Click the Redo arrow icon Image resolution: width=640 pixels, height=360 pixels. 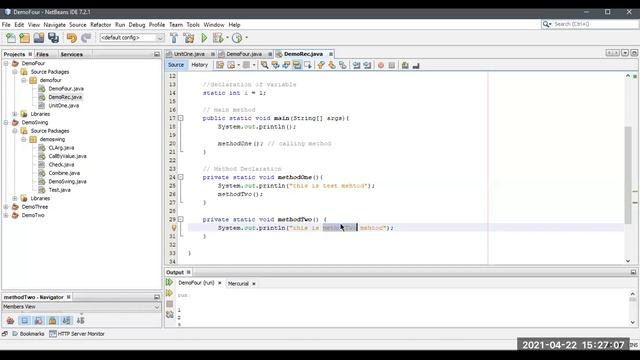[86, 38]
